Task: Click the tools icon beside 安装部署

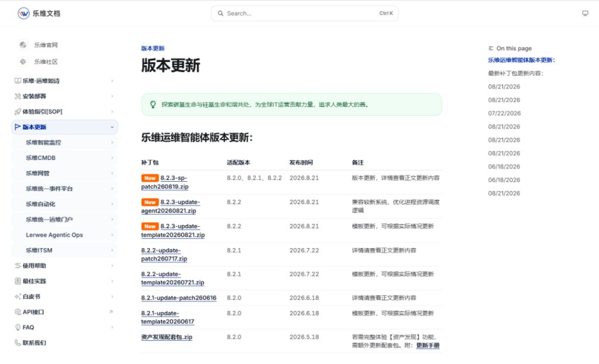Action: point(18,96)
